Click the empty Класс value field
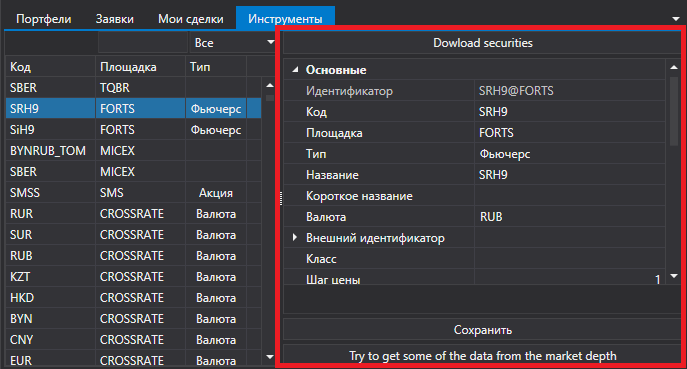The image size is (687, 369). click(570, 259)
